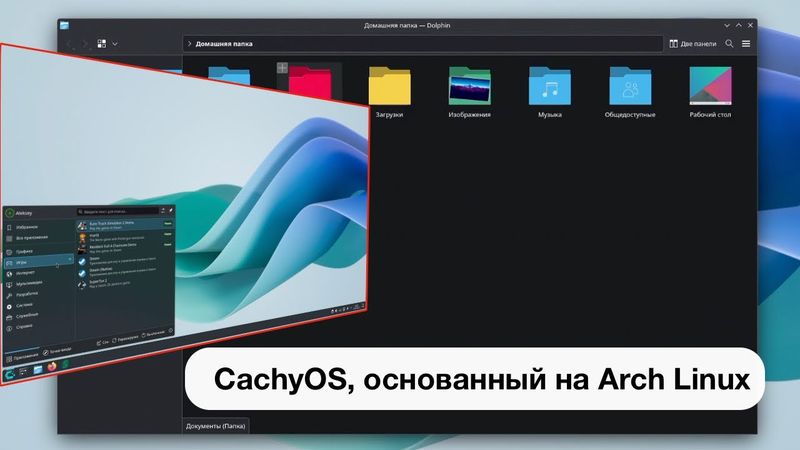Click the Перезагрузка restart button
This screenshot has height=450, width=800.
pos(125,339)
